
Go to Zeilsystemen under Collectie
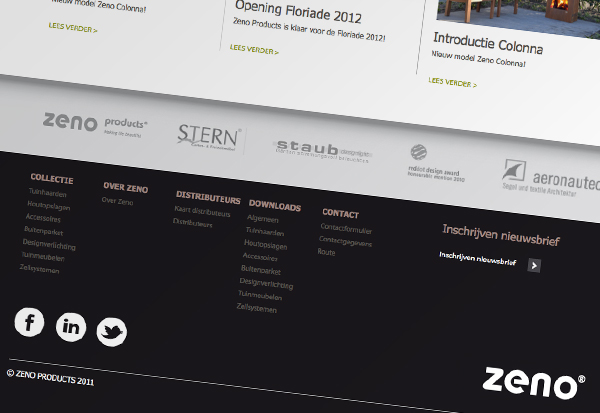pyautogui.click(x=39, y=269)
